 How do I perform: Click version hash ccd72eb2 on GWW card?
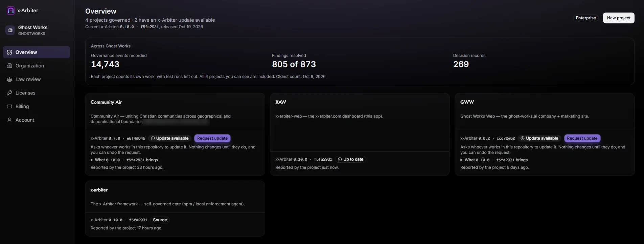pos(506,138)
